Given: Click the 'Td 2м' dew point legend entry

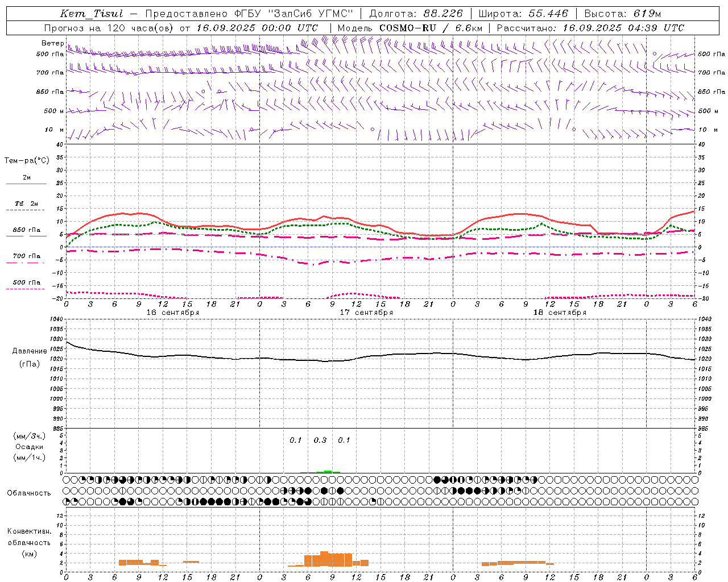Looking at the screenshot, I should (27, 203).
